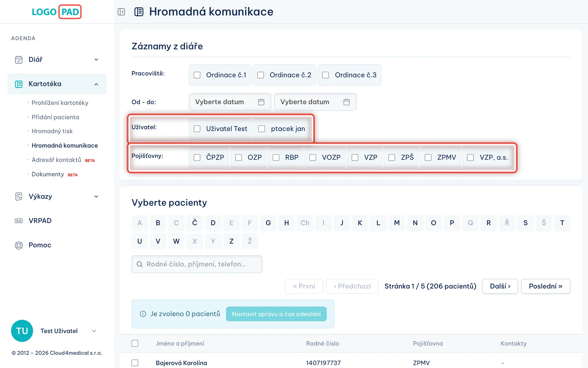Enable the ZPMV insurance checkbox
This screenshot has height=368, width=588.
428,158
